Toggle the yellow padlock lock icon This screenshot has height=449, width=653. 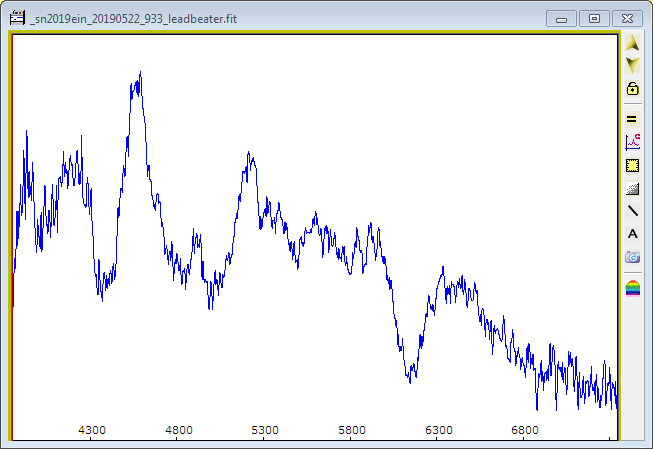pyautogui.click(x=632, y=89)
